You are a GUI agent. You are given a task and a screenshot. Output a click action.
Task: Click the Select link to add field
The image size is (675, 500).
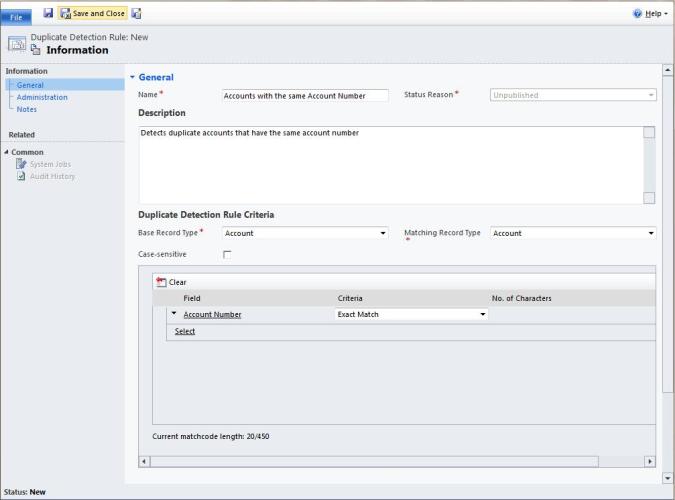(185, 331)
